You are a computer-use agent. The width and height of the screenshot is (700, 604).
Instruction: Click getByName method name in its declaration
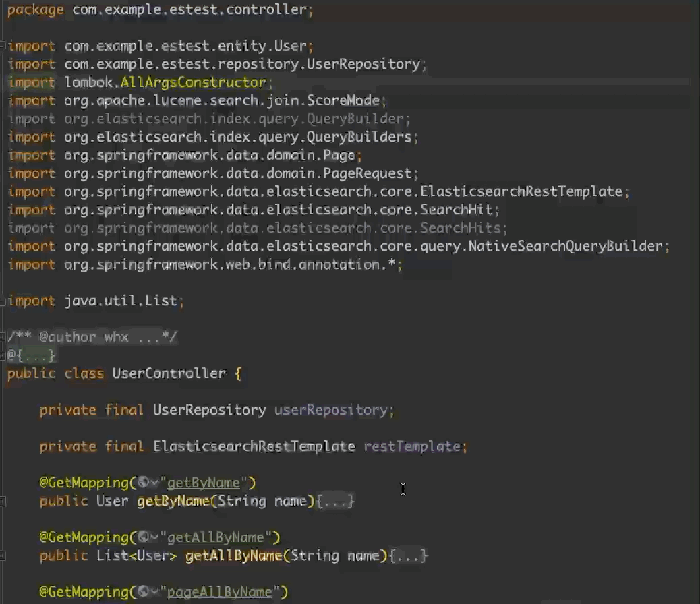pos(173,501)
